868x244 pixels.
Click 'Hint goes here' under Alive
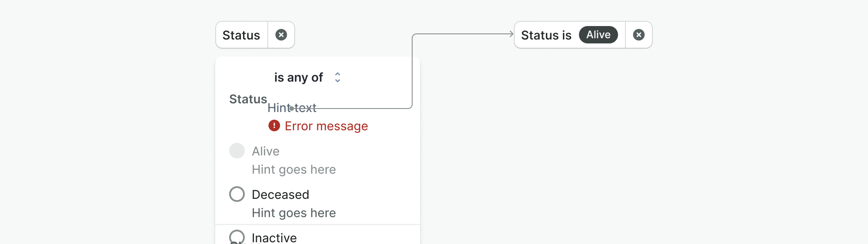click(294, 169)
